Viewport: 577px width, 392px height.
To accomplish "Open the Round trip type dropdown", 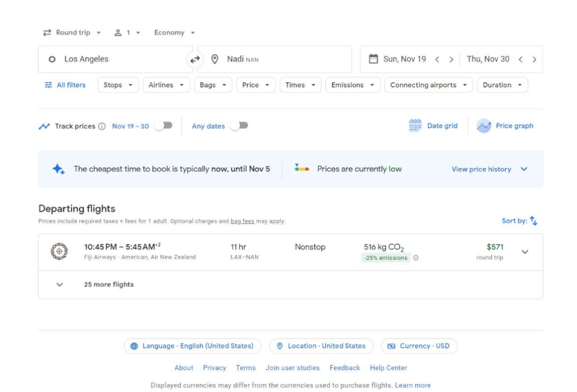I will coord(72,33).
